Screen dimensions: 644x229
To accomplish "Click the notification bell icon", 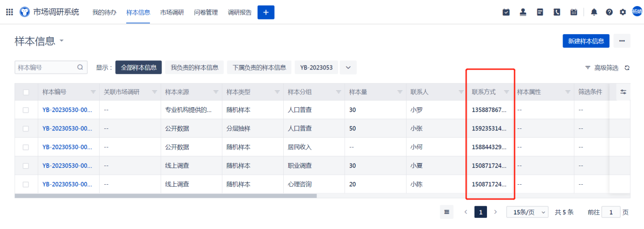I will click(x=594, y=12).
